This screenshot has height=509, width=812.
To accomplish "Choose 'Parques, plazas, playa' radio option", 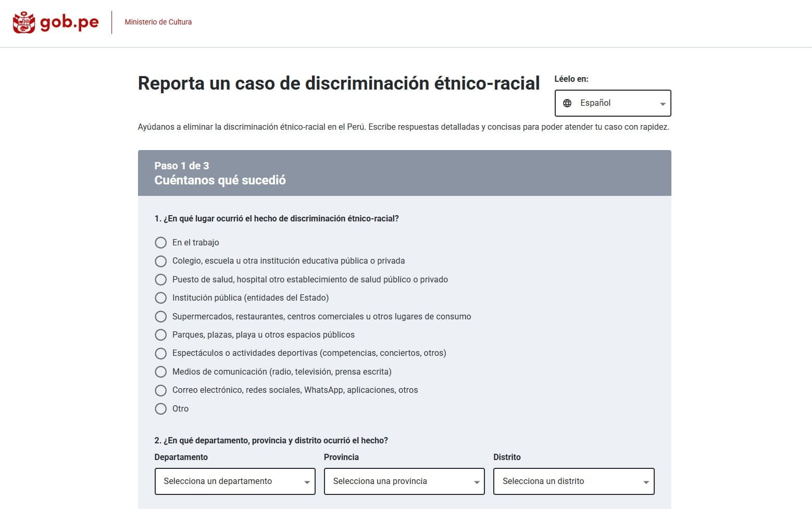I will (x=161, y=335).
